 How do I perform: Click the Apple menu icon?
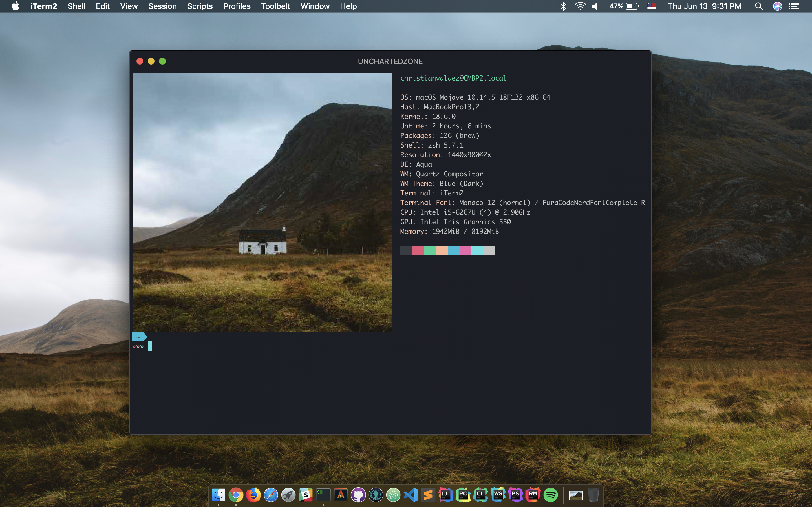click(16, 6)
